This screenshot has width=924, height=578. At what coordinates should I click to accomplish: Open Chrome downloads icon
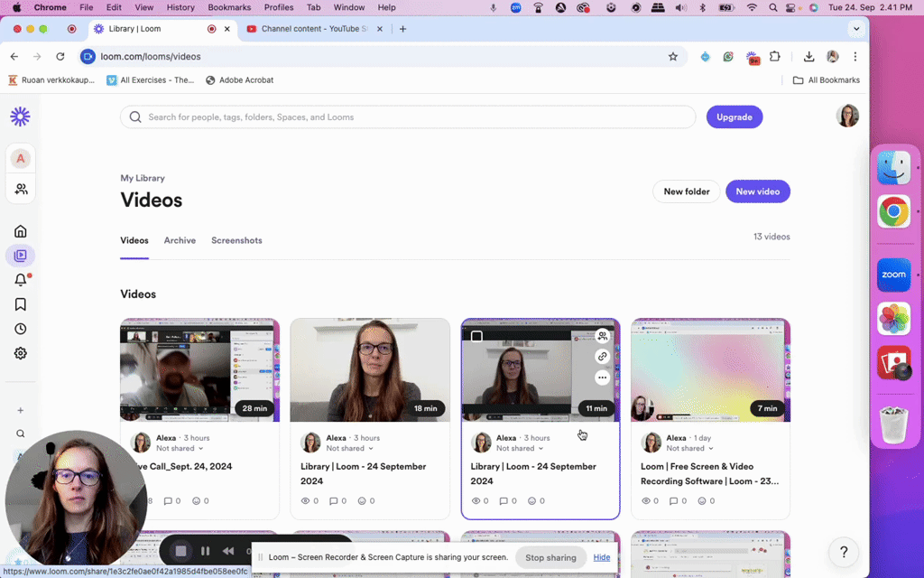809,57
